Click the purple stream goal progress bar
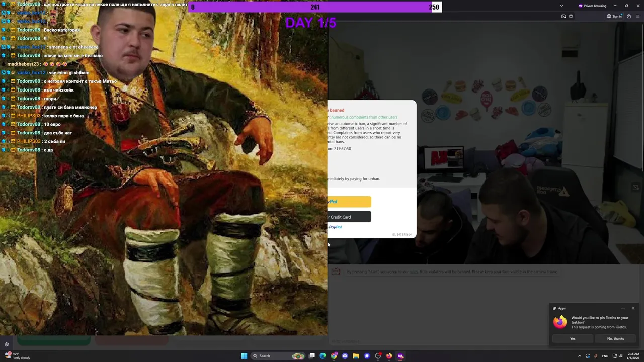 click(315, 7)
